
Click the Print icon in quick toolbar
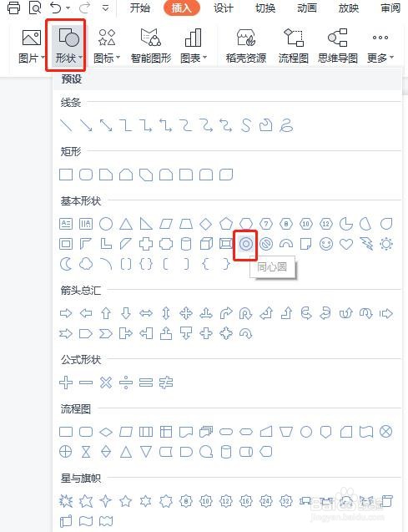(x=14, y=8)
